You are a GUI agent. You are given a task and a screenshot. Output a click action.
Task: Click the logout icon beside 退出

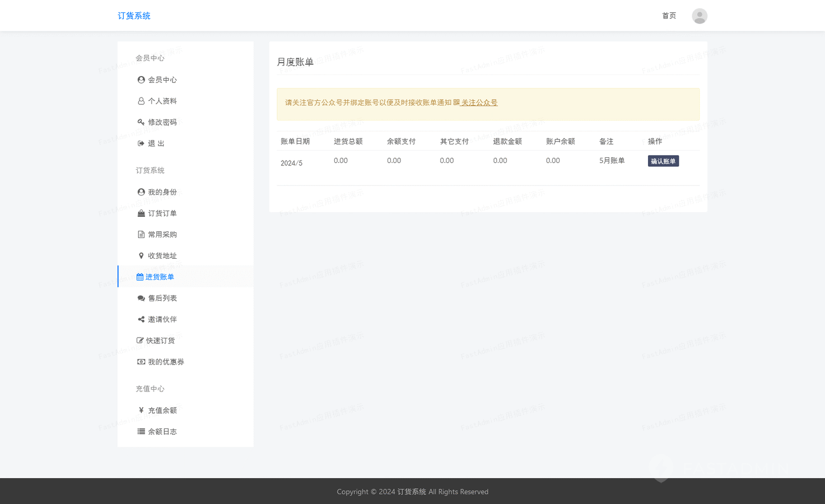[x=141, y=143]
